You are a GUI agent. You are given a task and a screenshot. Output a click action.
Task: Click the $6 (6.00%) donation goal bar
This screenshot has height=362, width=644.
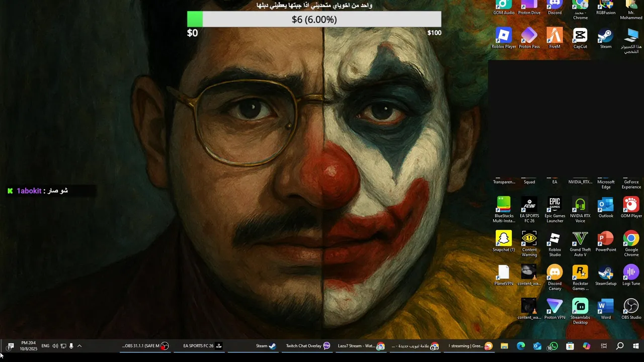[314, 19]
